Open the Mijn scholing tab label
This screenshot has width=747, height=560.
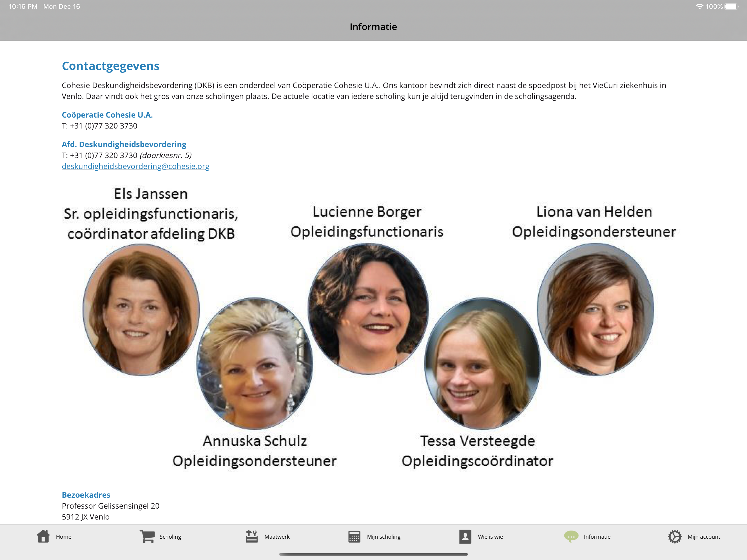[x=384, y=537]
